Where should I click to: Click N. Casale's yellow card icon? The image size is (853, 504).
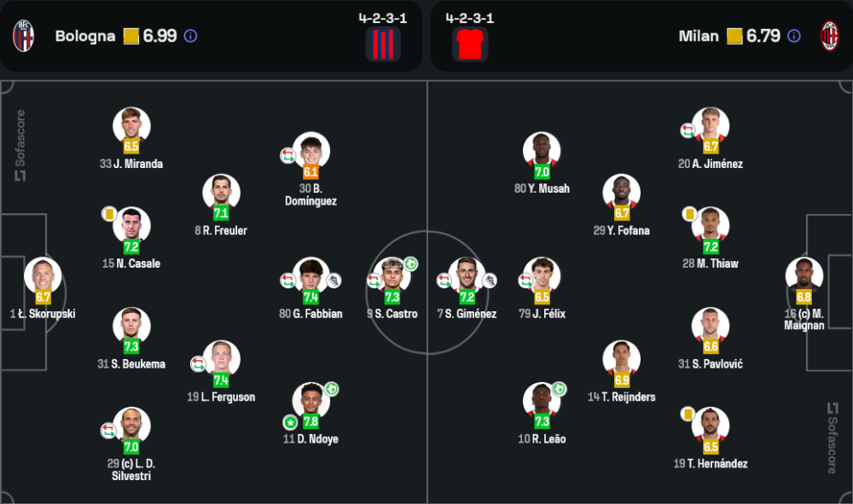click(x=109, y=214)
